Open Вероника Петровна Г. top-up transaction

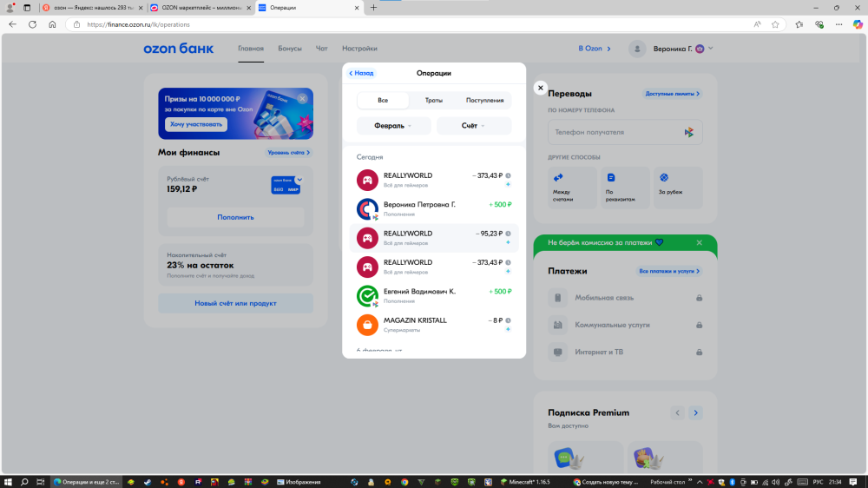click(434, 208)
